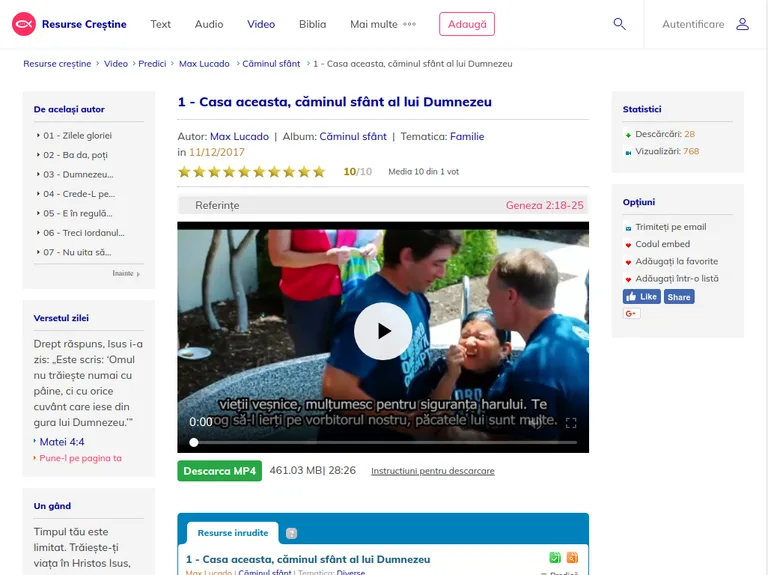Image resolution: width=768 pixels, height=575 pixels.
Task: Click Înainte next-page link
Action: pos(126,273)
